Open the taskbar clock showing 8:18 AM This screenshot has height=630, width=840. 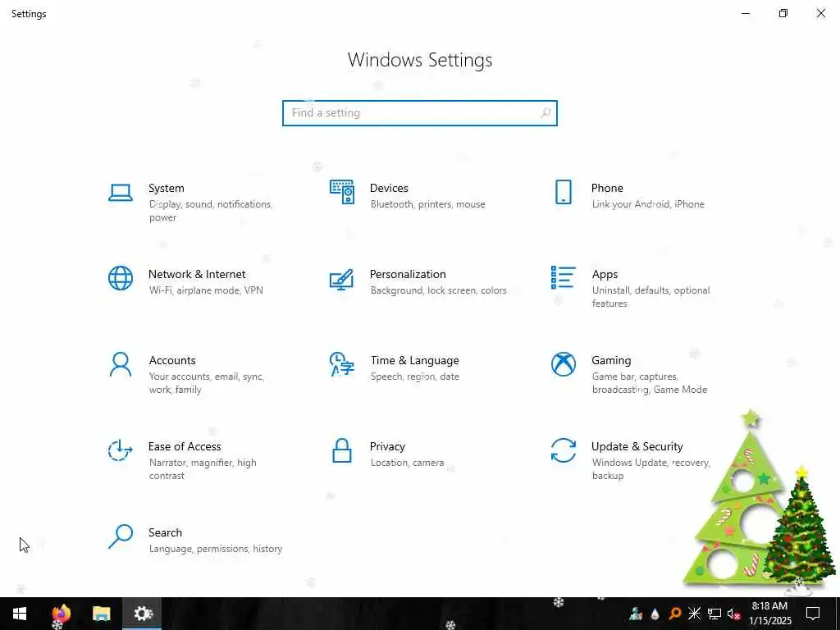coord(769,614)
